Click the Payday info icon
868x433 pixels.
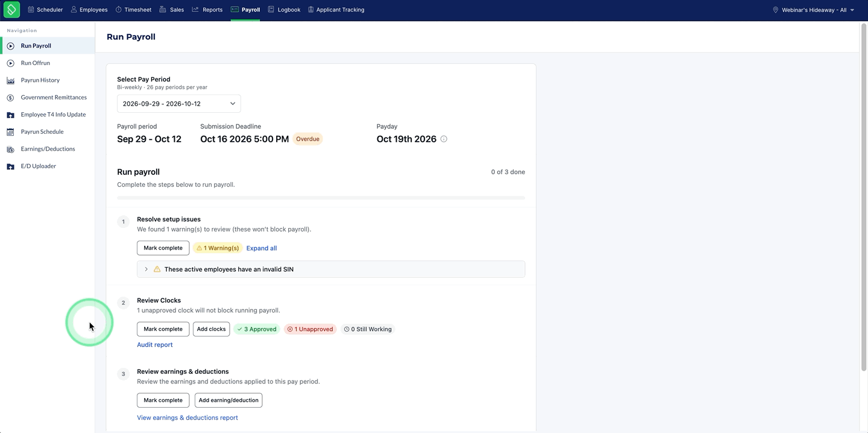tap(444, 139)
